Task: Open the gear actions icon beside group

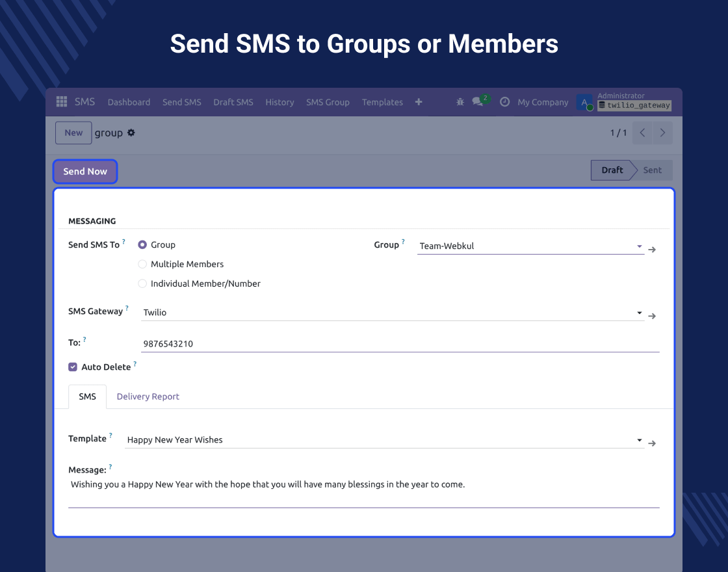Action: coord(131,133)
